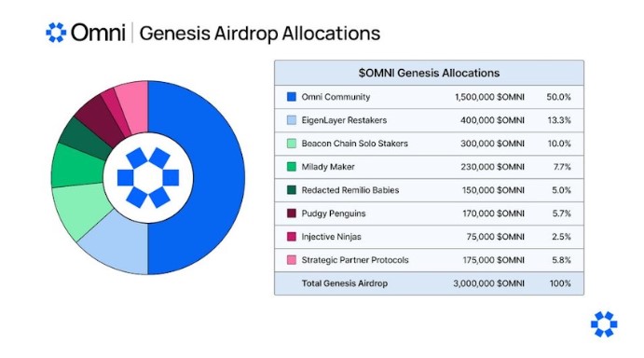644x358 pixels.
Task: Click the Genesis Airdrop Allocations title
Action: [x=260, y=34]
